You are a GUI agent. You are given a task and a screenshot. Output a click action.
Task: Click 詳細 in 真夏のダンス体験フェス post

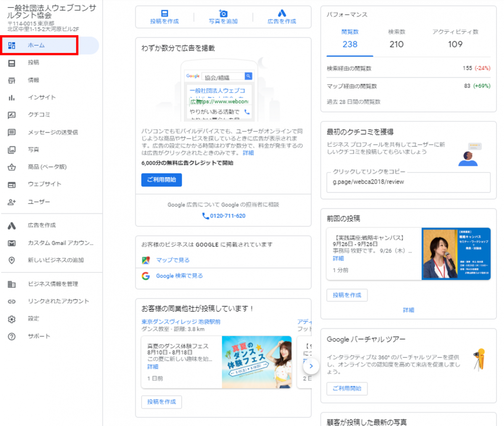(153, 367)
